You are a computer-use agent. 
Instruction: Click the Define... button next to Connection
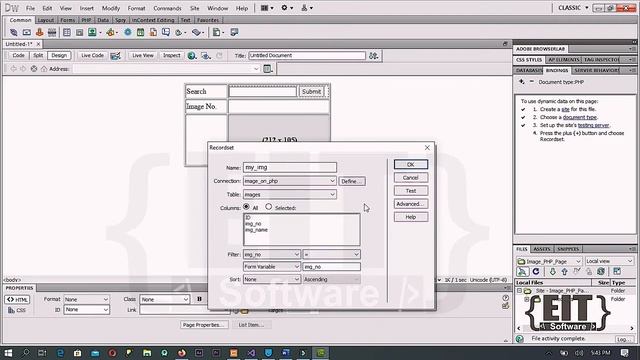tap(351, 181)
